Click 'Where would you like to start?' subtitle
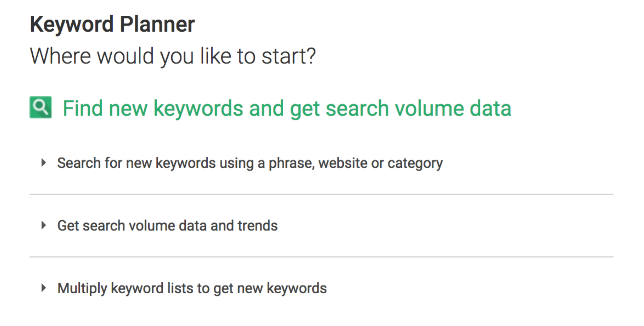The image size is (644, 326). pos(173,56)
